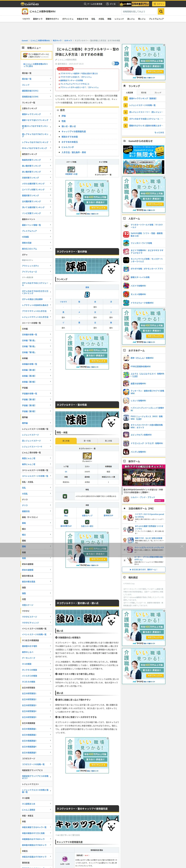
Task: Open 本能おすすめ in the navigation bar
Action: point(82,19)
